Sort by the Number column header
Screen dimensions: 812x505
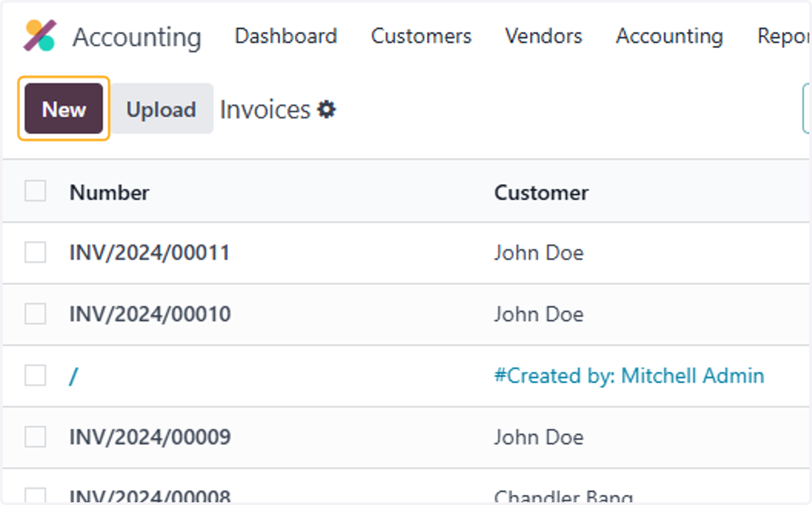click(109, 192)
